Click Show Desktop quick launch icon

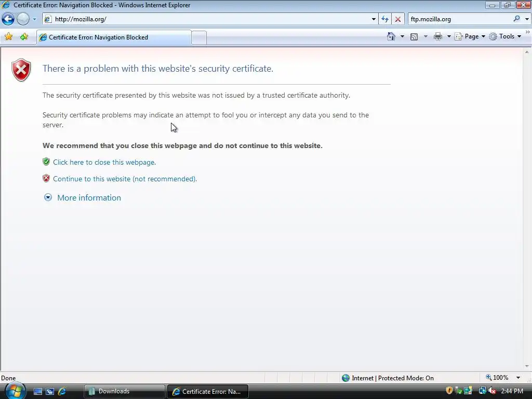37,392
